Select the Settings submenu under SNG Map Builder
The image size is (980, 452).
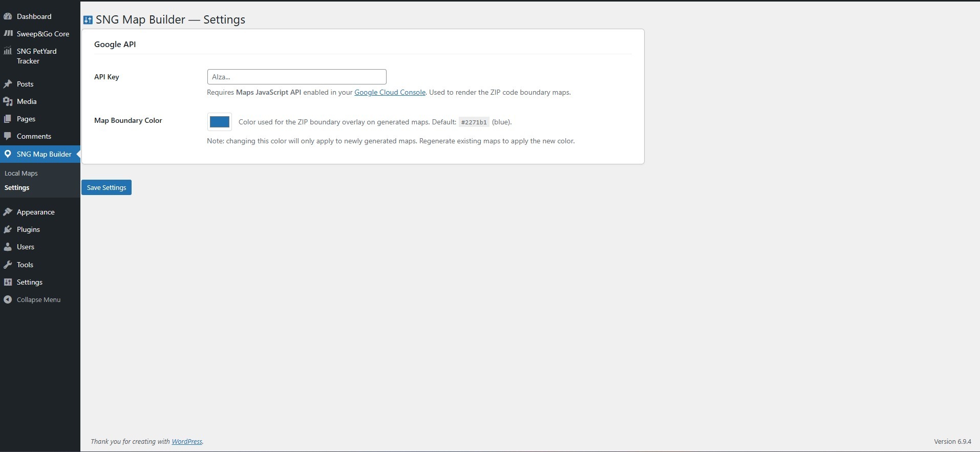point(17,187)
